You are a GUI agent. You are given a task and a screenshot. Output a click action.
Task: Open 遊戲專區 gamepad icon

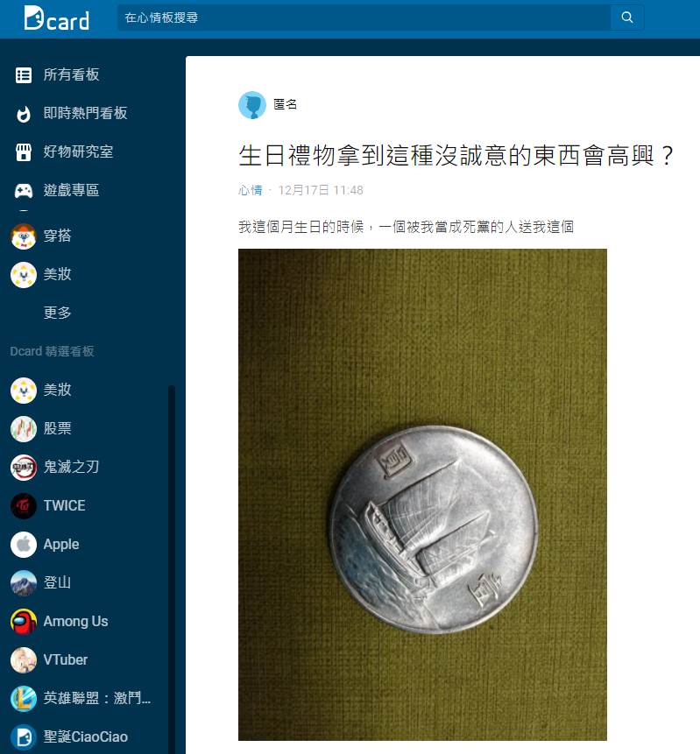24,191
